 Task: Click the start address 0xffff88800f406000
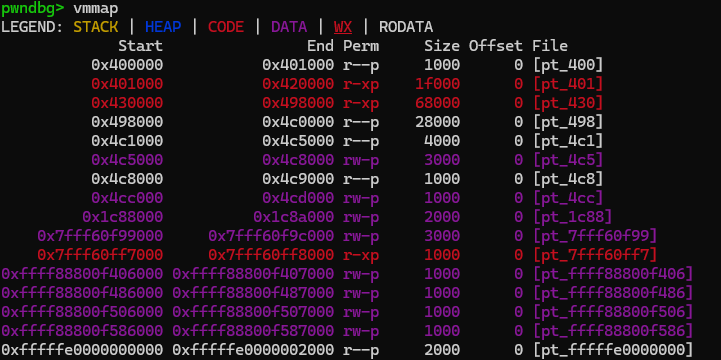(x=82, y=274)
